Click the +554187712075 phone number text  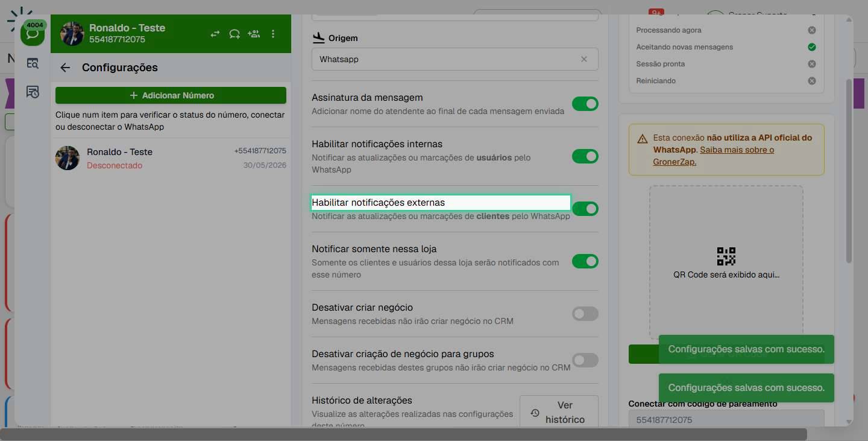260,151
